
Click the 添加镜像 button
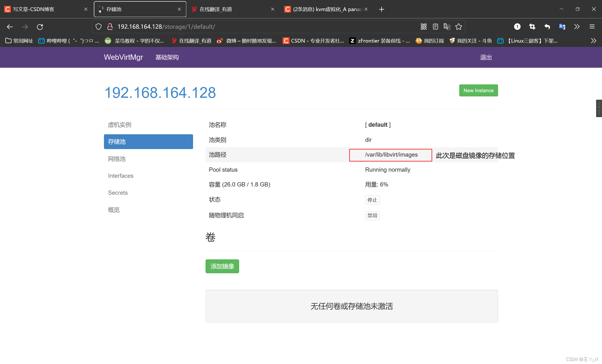(222, 265)
